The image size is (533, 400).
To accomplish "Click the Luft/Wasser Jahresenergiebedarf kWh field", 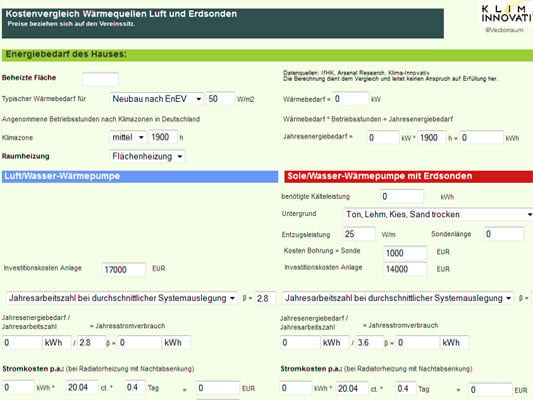I will coord(22,342).
